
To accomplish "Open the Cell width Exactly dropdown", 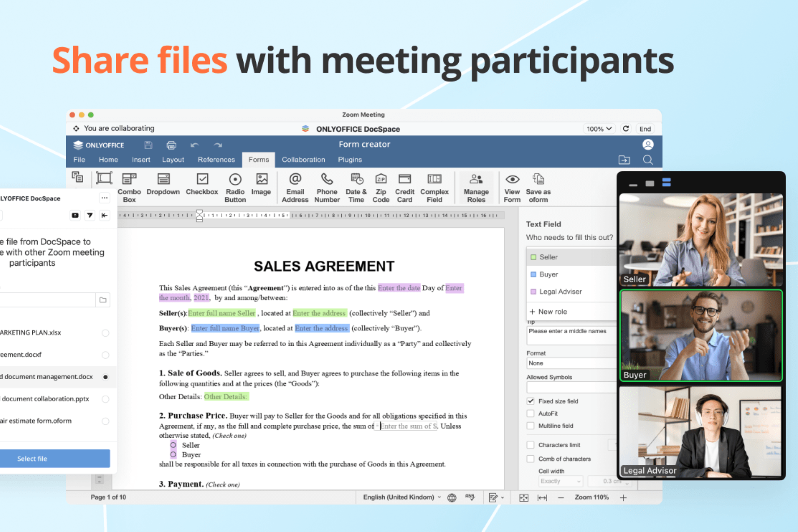I will click(560, 481).
